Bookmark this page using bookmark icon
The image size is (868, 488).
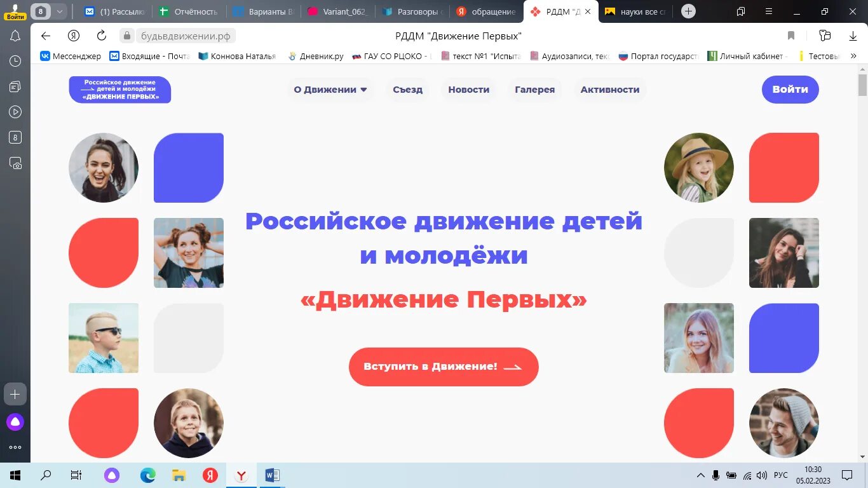(791, 36)
